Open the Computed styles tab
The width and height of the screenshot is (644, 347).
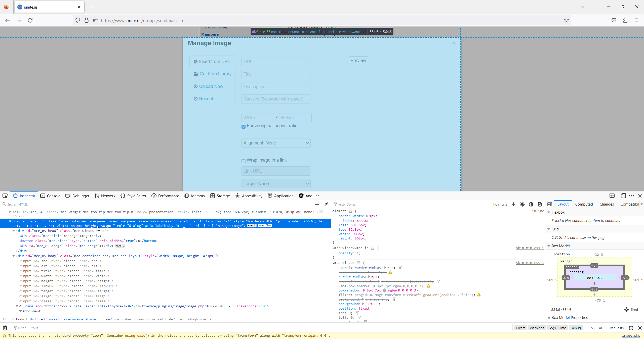pyautogui.click(x=584, y=204)
